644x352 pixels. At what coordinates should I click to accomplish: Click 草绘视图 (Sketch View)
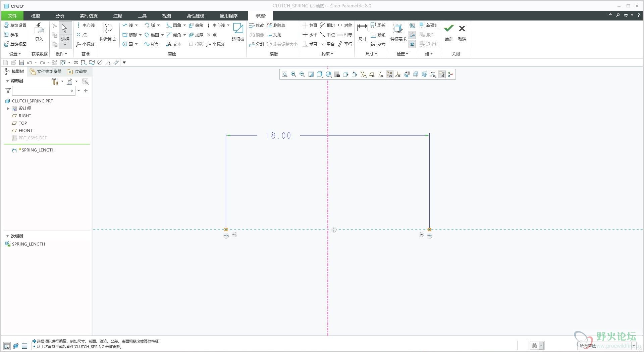(15, 44)
